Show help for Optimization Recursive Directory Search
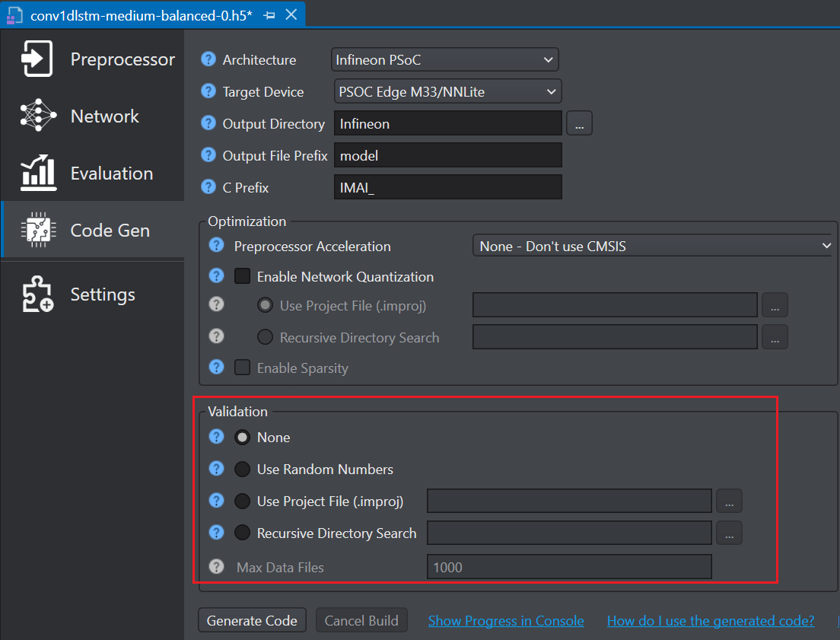The height and width of the screenshot is (640, 840). [216, 336]
